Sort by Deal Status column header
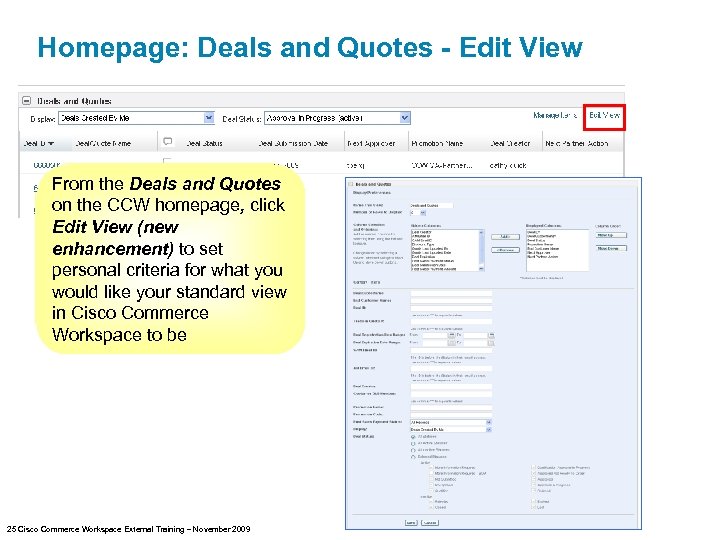The image size is (720, 540). click(x=204, y=143)
